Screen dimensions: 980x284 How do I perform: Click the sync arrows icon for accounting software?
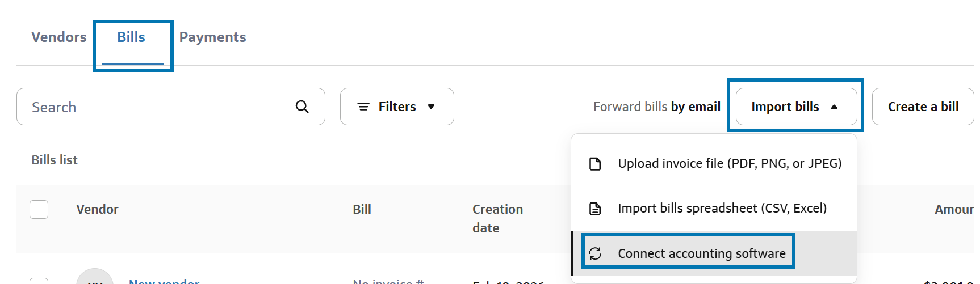click(595, 253)
